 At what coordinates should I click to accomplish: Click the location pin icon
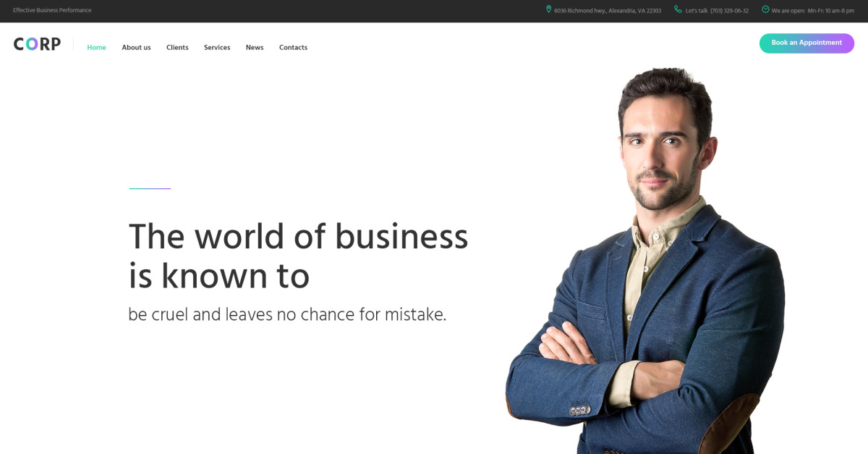548,9
